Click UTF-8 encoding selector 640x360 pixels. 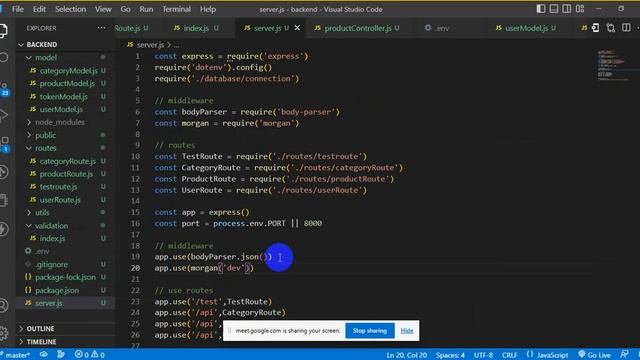pos(483,355)
